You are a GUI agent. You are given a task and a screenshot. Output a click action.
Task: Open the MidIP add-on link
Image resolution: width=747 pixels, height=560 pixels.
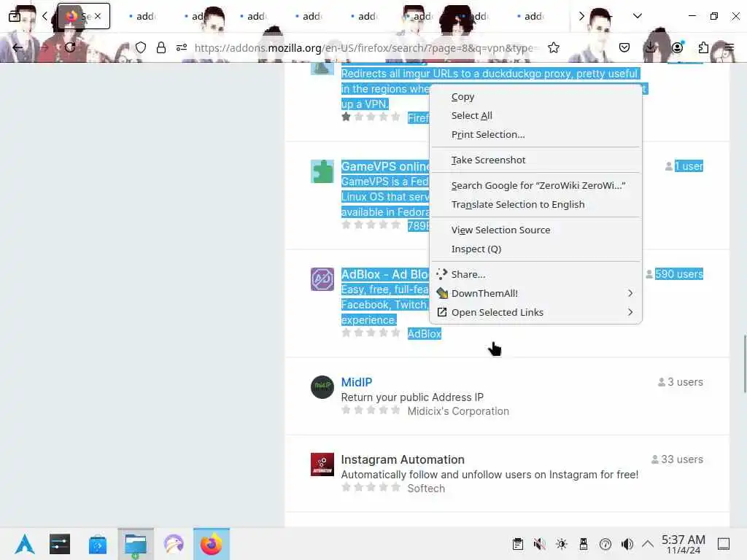point(356,382)
